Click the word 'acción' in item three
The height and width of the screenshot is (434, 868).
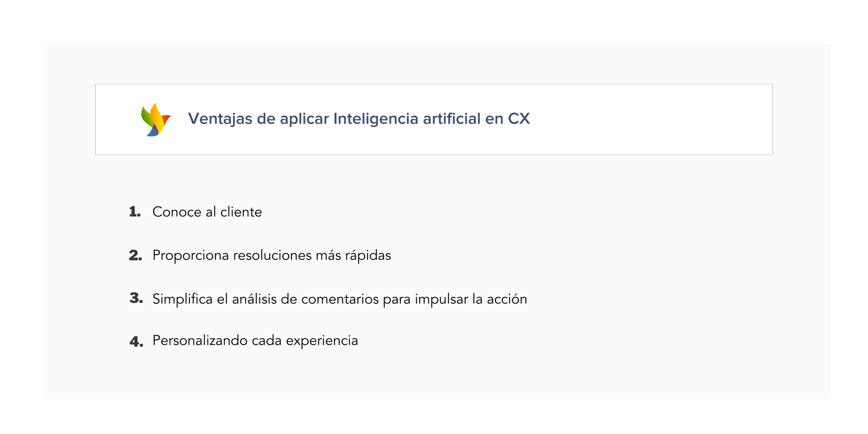pyautogui.click(x=507, y=299)
